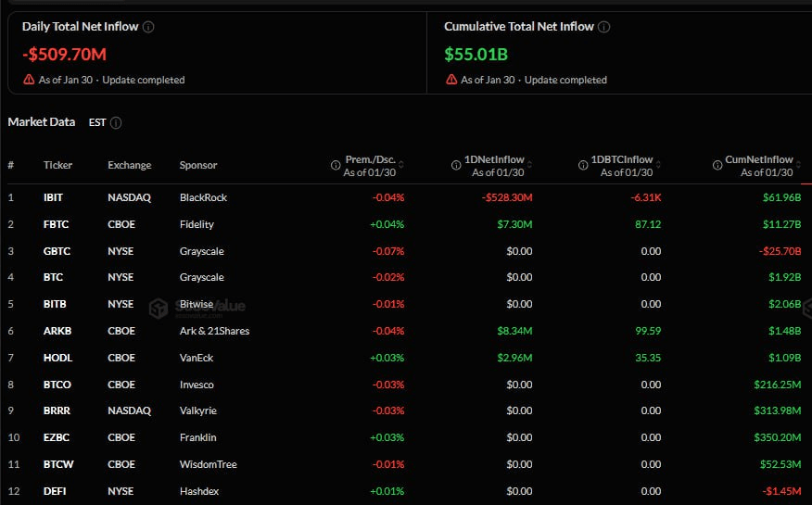Click HODL's $2.96M net inflow value
Image resolution: width=812 pixels, height=505 pixels.
point(514,358)
